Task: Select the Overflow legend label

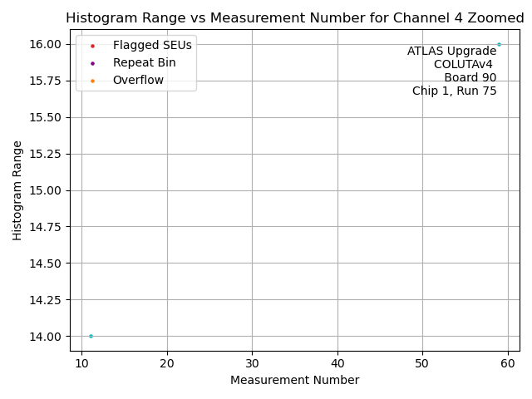Action: pos(138,81)
